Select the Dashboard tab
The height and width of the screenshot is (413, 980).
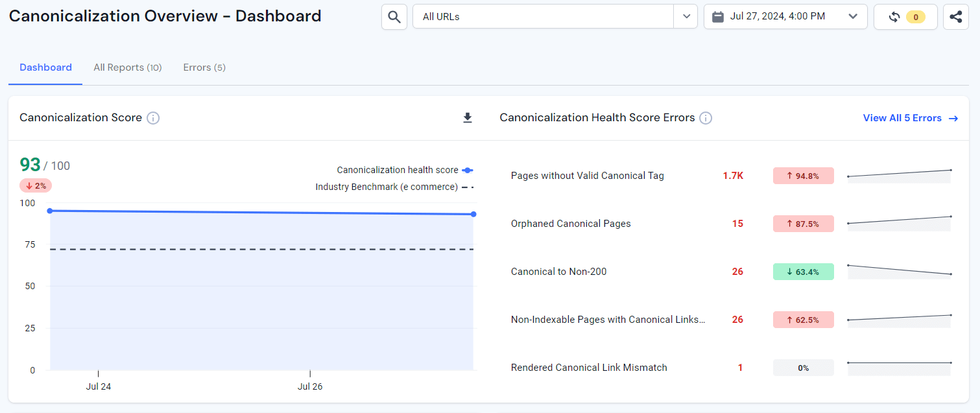(45, 67)
